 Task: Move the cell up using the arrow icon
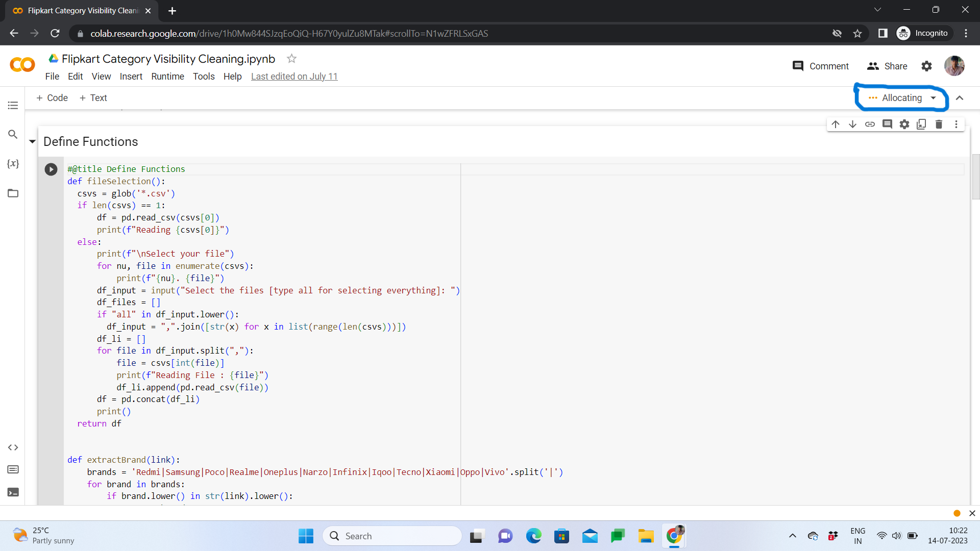click(x=836, y=124)
